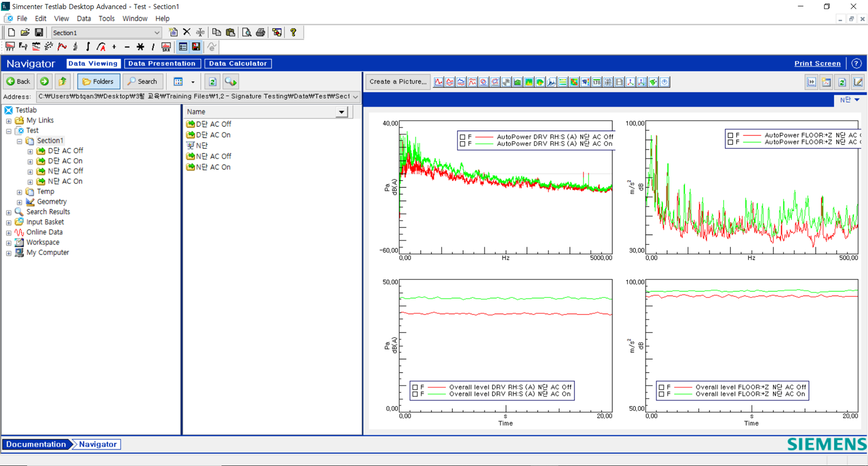
Task: Switch to Data Calculator tab
Action: (x=238, y=63)
